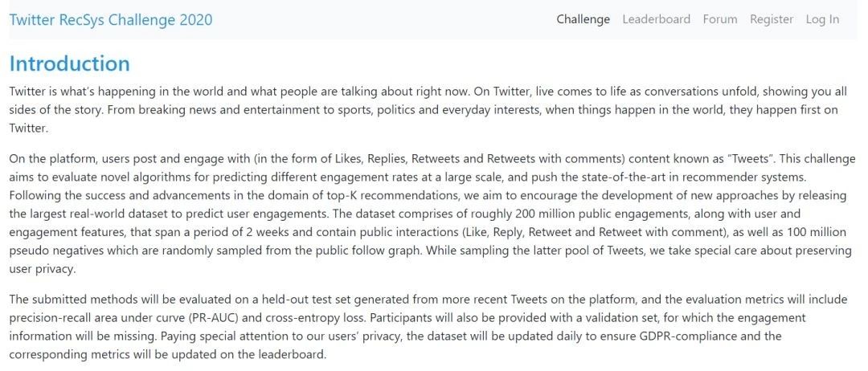Open the Register page
The height and width of the screenshot is (371, 868).
coord(771,19)
